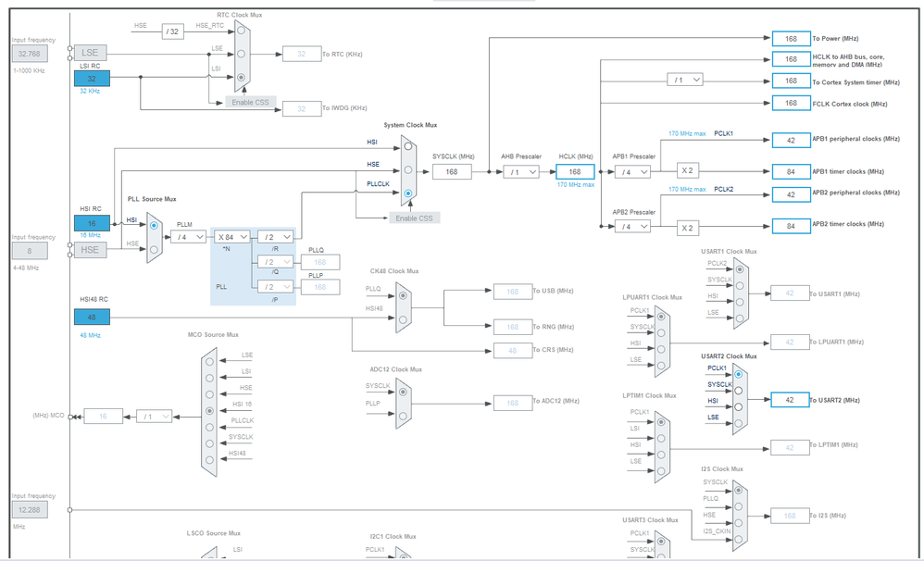Choose HSE in the System Clock Mux
Viewport: 924px width, 561px height.
407,169
